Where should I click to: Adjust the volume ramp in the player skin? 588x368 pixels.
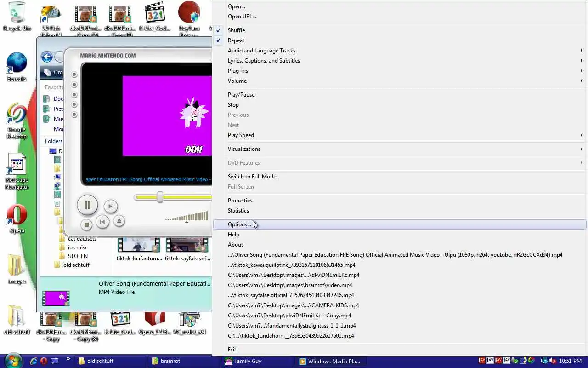click(187, 216)
